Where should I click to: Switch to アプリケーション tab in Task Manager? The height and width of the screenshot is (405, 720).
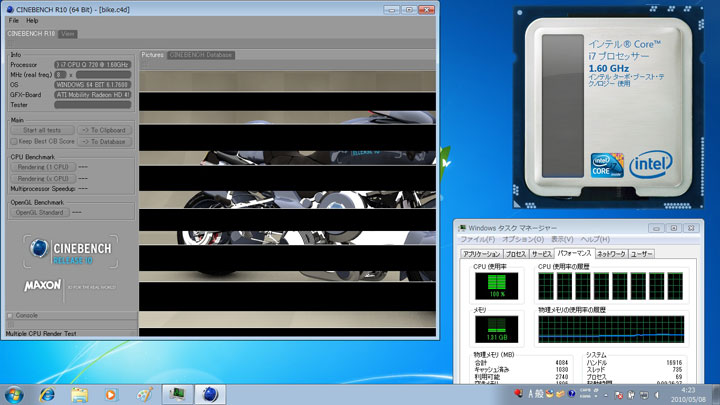pyautogui.click(x=481, y=254)
